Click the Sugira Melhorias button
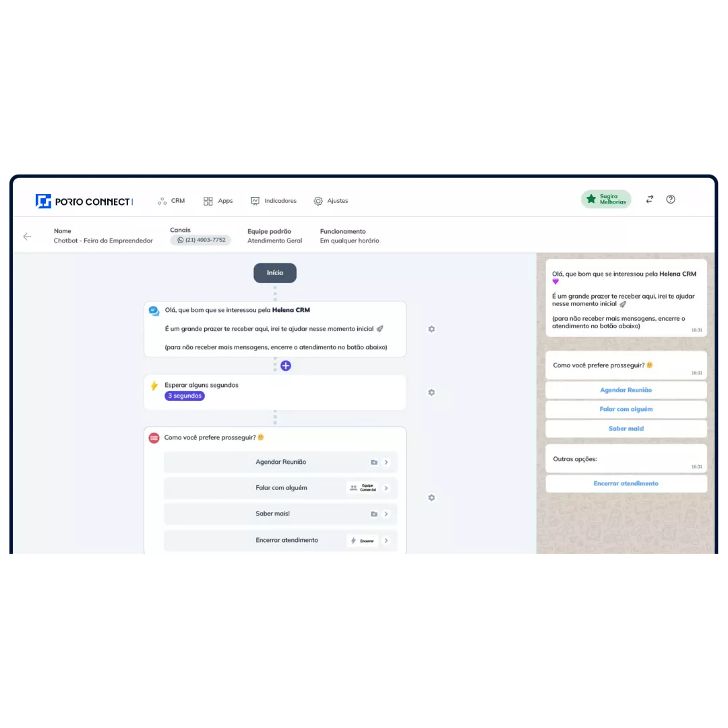The image size is (728, 728). pos(606,200)
